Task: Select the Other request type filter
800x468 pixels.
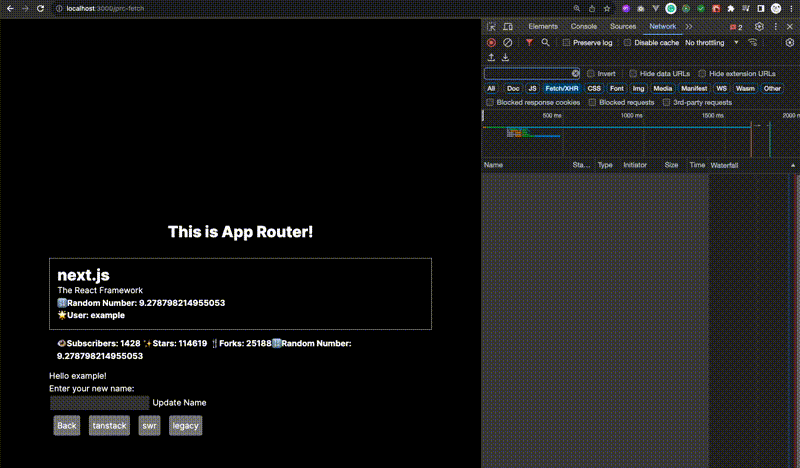Action: tap(772, 88)
